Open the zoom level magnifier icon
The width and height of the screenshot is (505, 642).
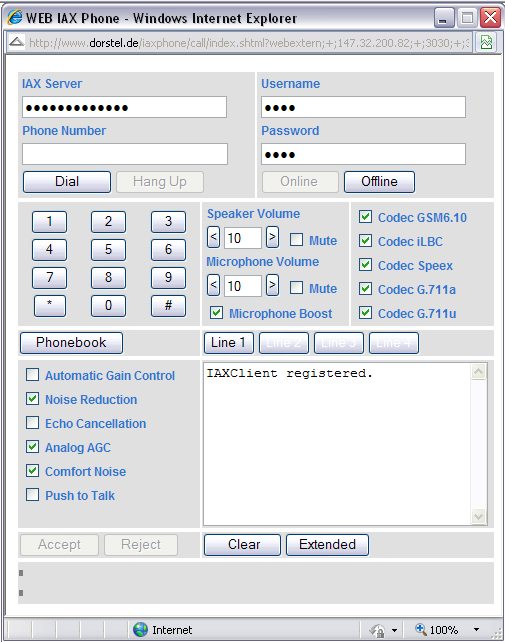tap(421, 629)
